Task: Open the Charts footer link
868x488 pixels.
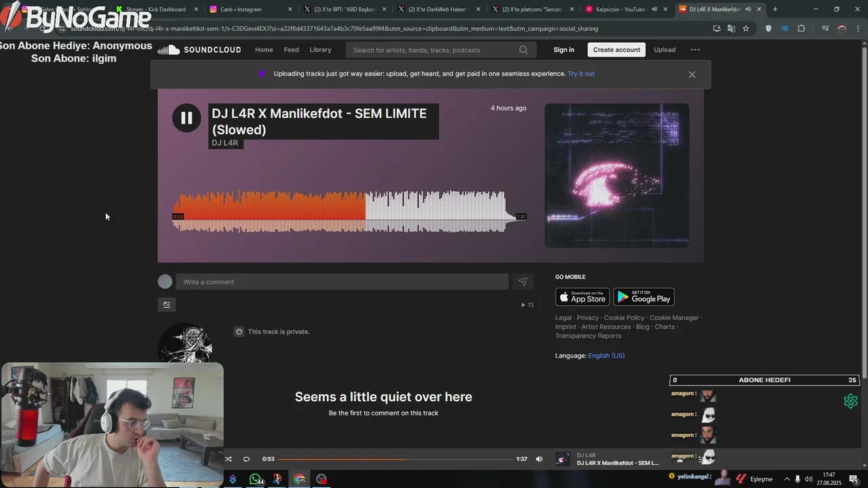Action: [665, 327]
